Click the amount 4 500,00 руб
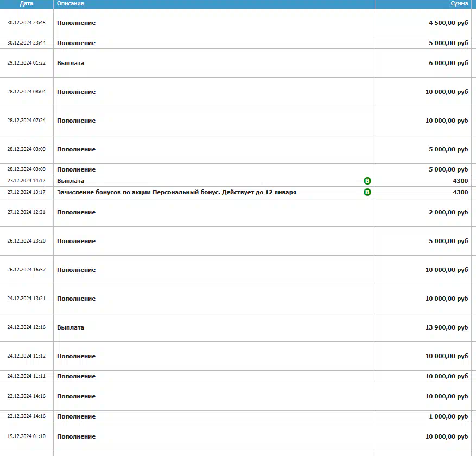 tap(448, 23)
